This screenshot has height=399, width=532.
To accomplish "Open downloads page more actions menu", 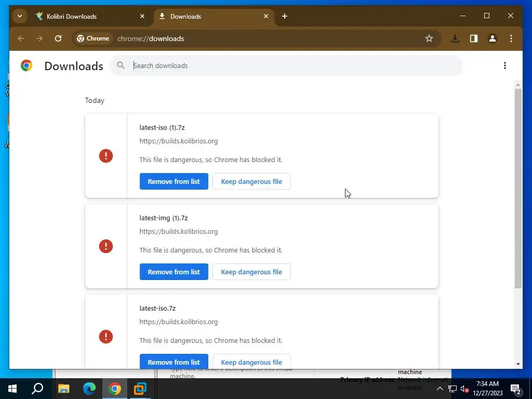I will (x=505, y=65).
